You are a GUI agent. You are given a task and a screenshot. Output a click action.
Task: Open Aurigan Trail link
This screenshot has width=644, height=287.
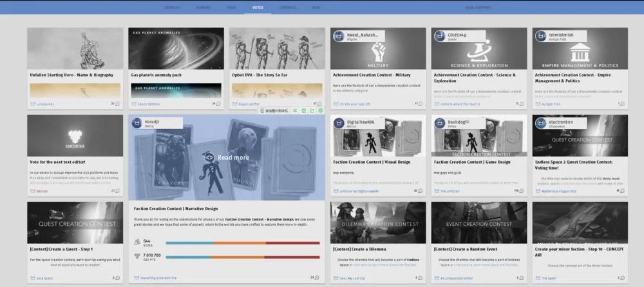coord(551,104)
